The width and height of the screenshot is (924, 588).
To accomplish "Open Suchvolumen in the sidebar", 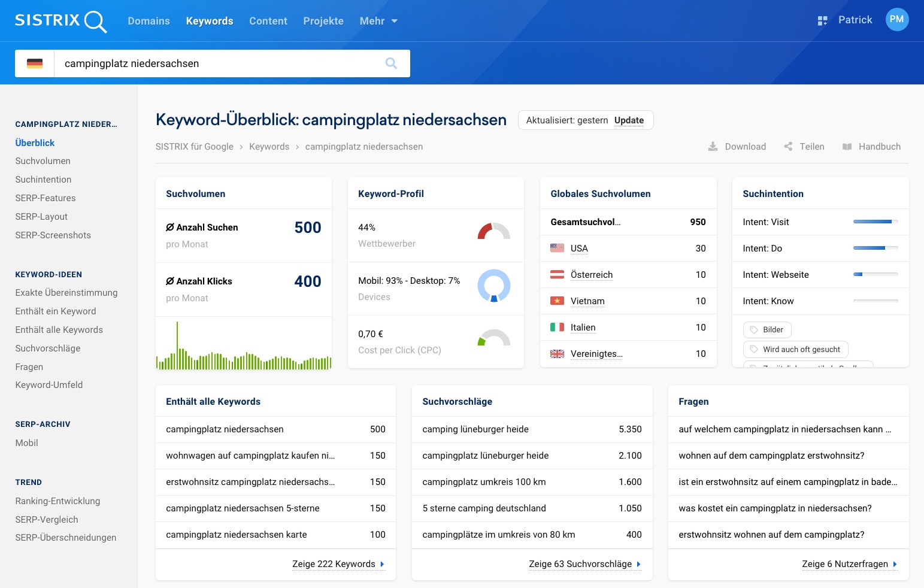I will point(43,161).
